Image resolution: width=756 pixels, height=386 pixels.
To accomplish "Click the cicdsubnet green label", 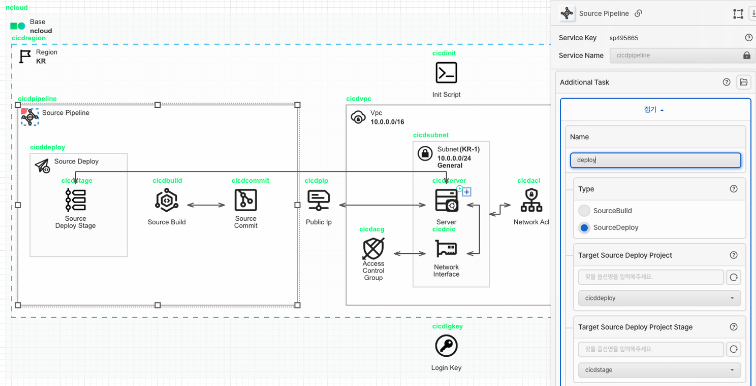I will coord(431,135).
